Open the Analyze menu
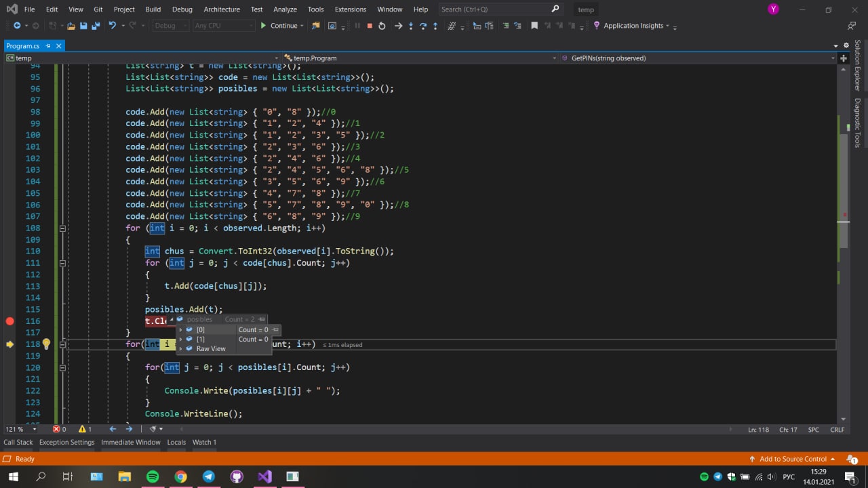868x488 pixels. pos(285,9)
